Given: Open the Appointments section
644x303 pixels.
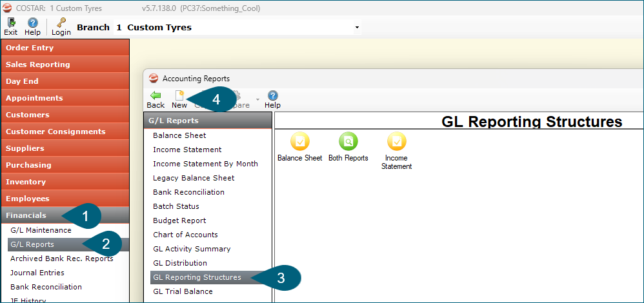Looking at the screenshot, I should tap(65, 98).
